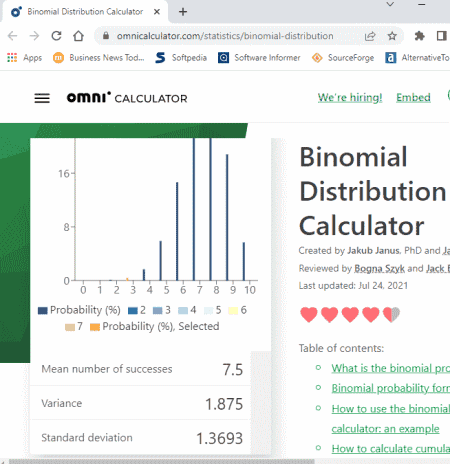Go back with the browser back arrow
The width and height of the screenshot is (450, 464).
12,36
